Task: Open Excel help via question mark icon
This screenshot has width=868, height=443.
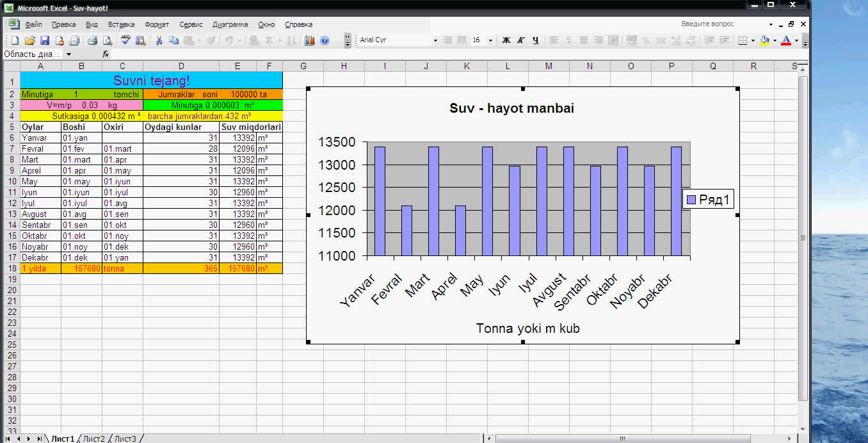Action: coord(325,40)
